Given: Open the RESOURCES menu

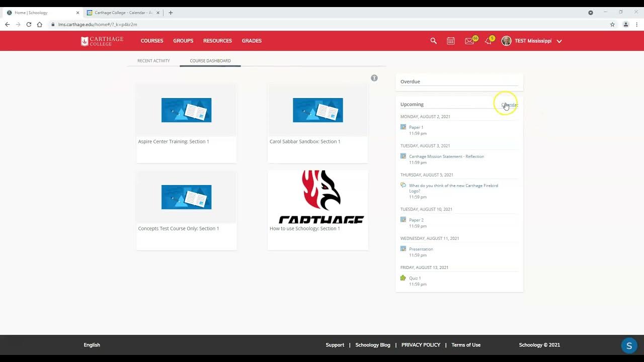Looking at the screenshot, I should pos(217,41).
